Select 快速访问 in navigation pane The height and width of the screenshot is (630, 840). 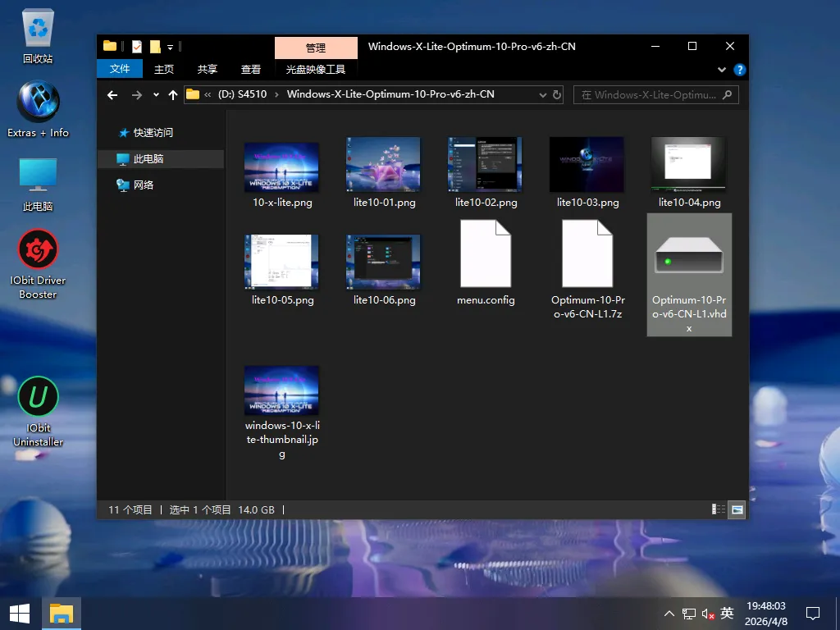(x=153, y=132)
